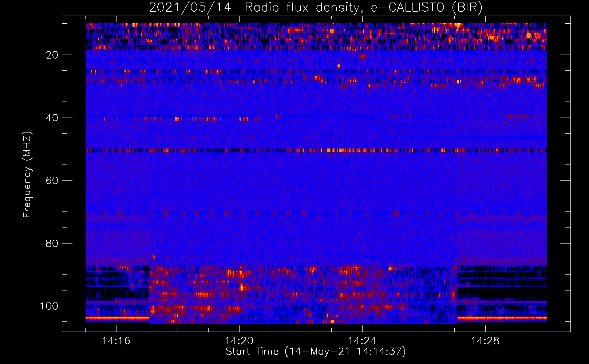Click the '80' frequency tick label

52,244
